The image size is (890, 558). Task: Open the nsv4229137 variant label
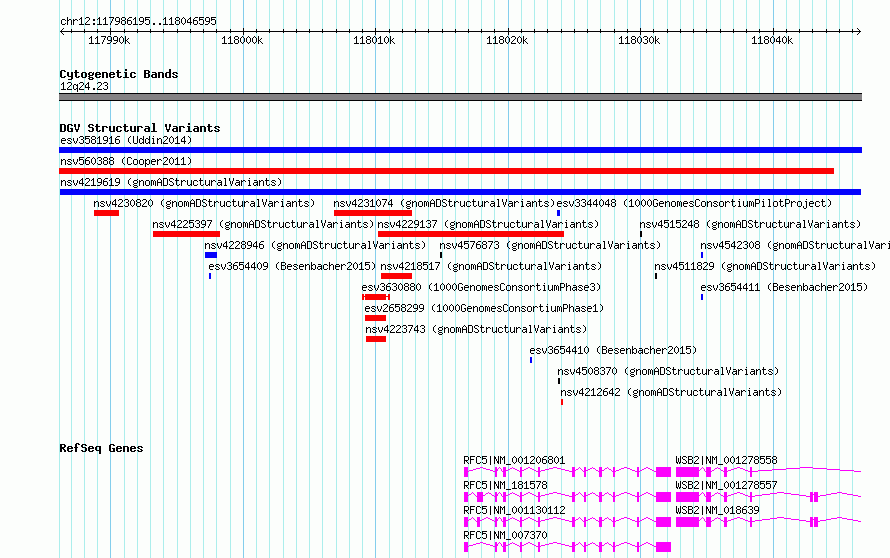pos(488,224)
